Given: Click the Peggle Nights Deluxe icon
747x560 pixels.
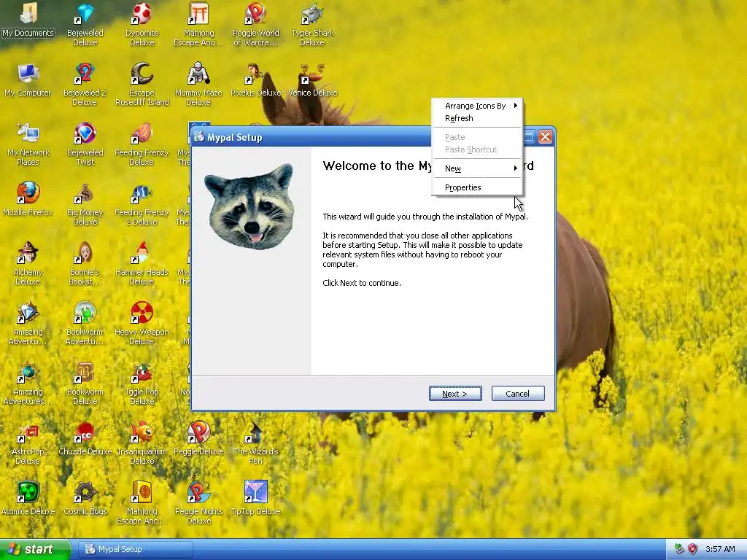Looking at the screenshot, I should pyautogui.click(x=198, y=503).
